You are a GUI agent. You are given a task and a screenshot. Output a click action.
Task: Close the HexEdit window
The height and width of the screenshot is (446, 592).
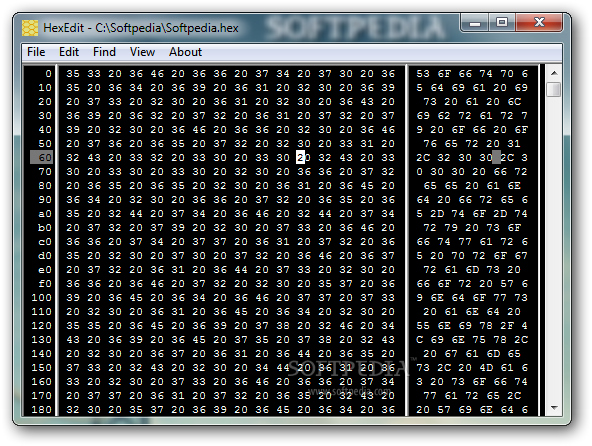(x=539, y=23)
